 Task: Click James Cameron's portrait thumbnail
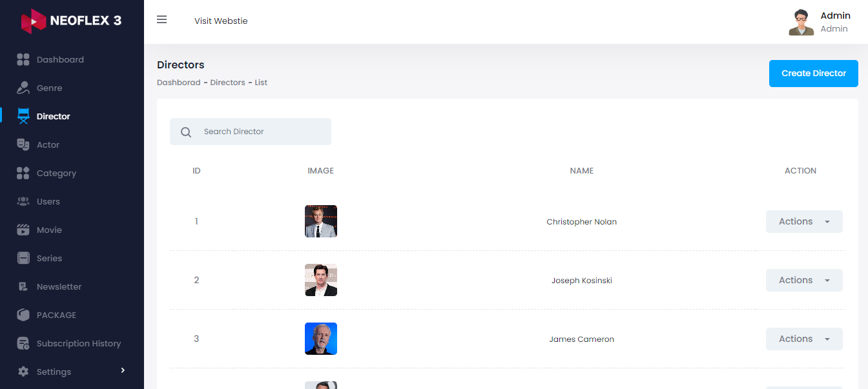[321, 338]
